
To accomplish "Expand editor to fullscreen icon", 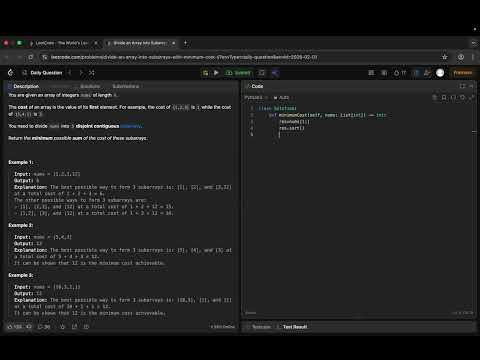I will click(472, 97).
